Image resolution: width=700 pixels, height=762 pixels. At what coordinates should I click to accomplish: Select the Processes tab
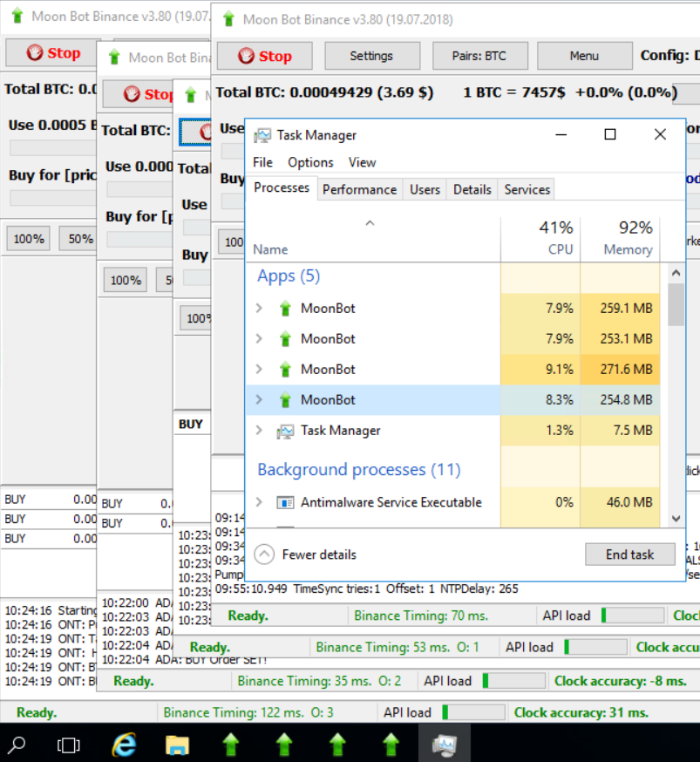(x=282, y=188)
